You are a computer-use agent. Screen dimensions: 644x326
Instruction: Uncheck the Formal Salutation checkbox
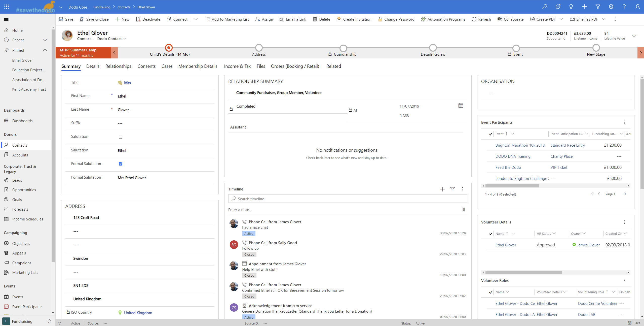121,164
